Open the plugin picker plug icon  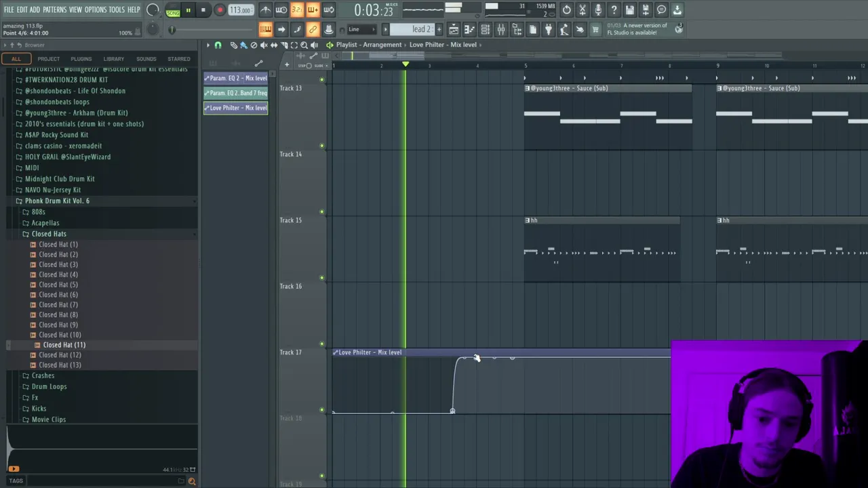click(x=548, y=29)
